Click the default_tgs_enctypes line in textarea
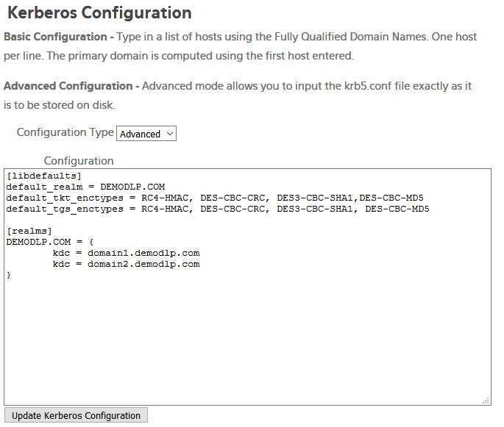The image size is (504, 427). (218, 209)
